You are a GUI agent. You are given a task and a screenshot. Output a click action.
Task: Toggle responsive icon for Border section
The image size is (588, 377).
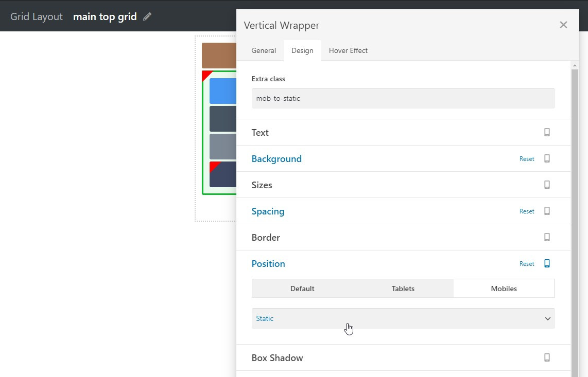pyautogui.click(x=547, y=237)
